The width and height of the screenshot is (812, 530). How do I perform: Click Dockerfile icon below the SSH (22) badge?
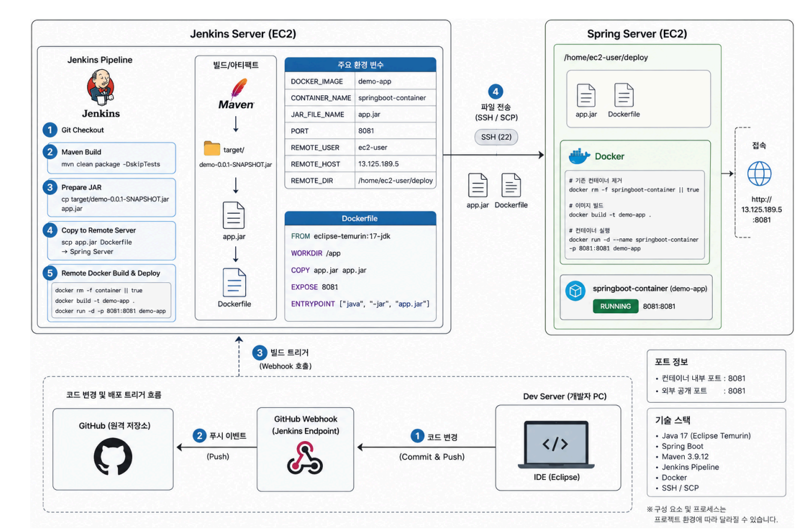pos(511,185)
